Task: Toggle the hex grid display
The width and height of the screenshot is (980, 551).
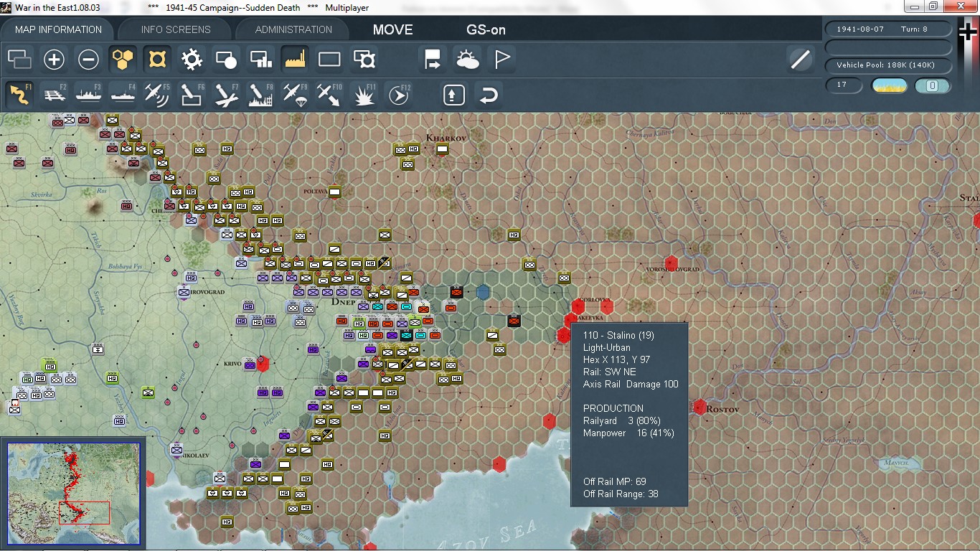Action: click(123, 59)
